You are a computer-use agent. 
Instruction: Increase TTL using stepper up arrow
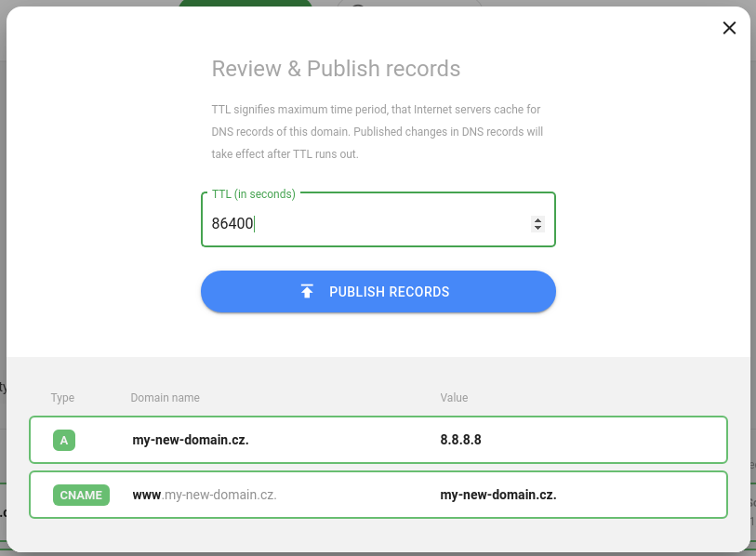[x=537, y=220]
